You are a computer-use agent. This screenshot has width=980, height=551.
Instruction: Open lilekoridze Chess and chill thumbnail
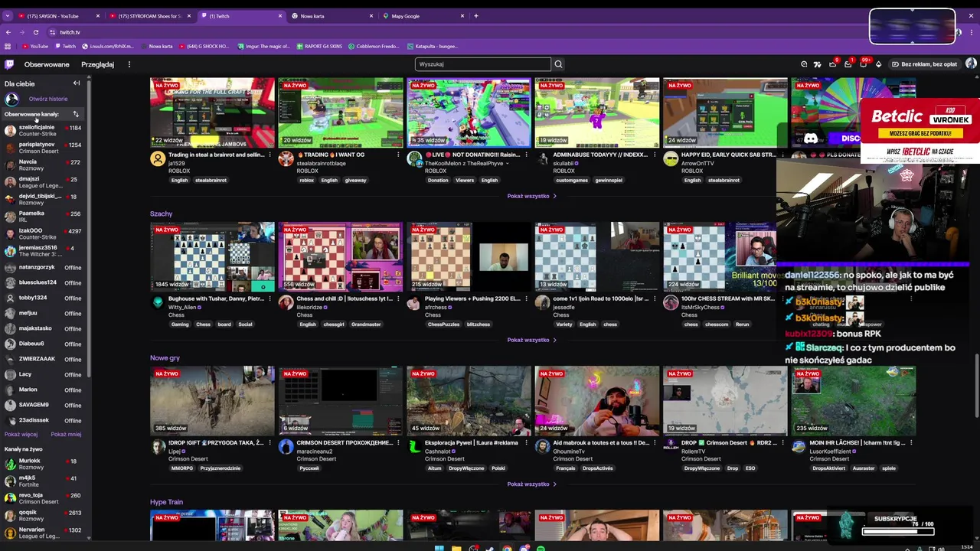(340, 256)
